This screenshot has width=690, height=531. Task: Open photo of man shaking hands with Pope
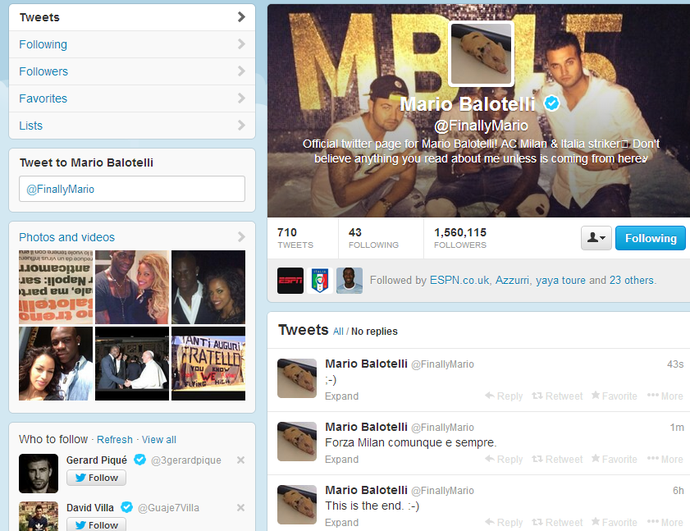tap(132, 363)
